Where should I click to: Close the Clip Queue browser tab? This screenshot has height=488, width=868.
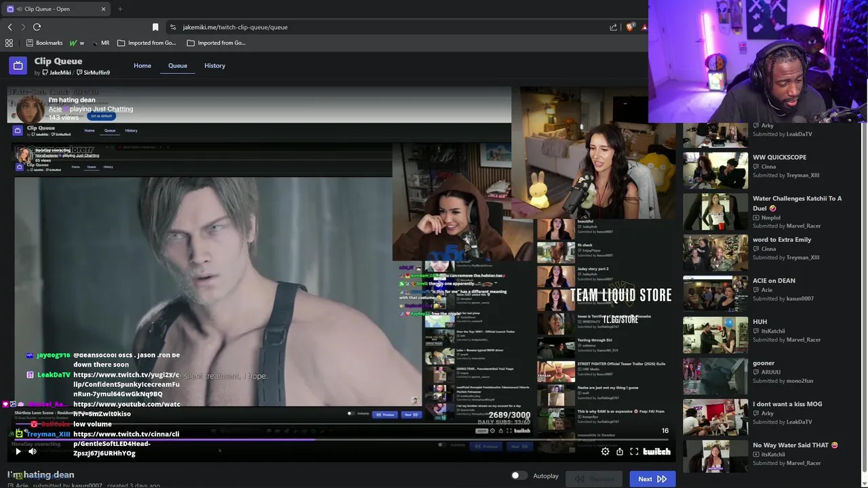click(103, 9)
